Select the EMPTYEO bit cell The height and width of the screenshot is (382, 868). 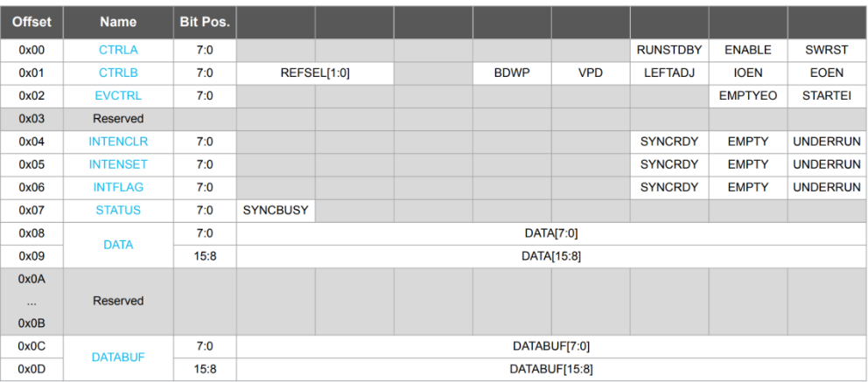click(748, 95)
